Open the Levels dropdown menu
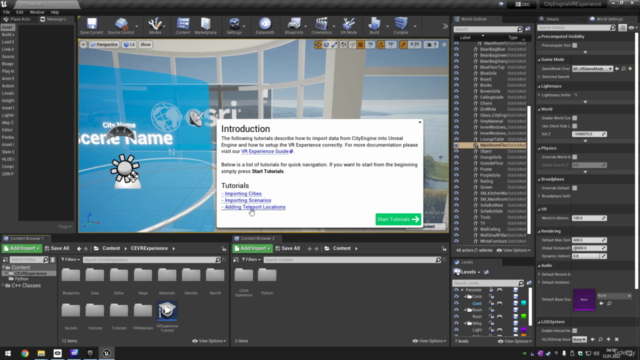Image resolution: width=640 pixels, height=360 pixels. click(468, 272)
